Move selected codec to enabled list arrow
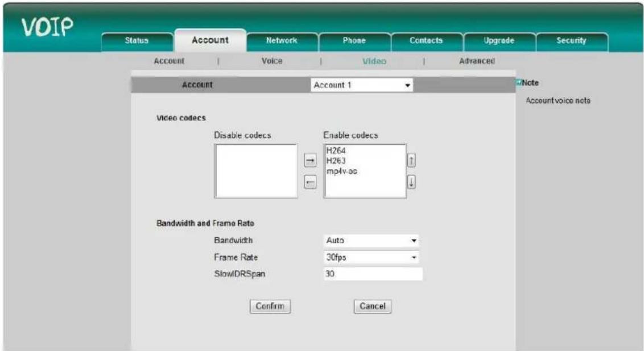 coord(310,160)
